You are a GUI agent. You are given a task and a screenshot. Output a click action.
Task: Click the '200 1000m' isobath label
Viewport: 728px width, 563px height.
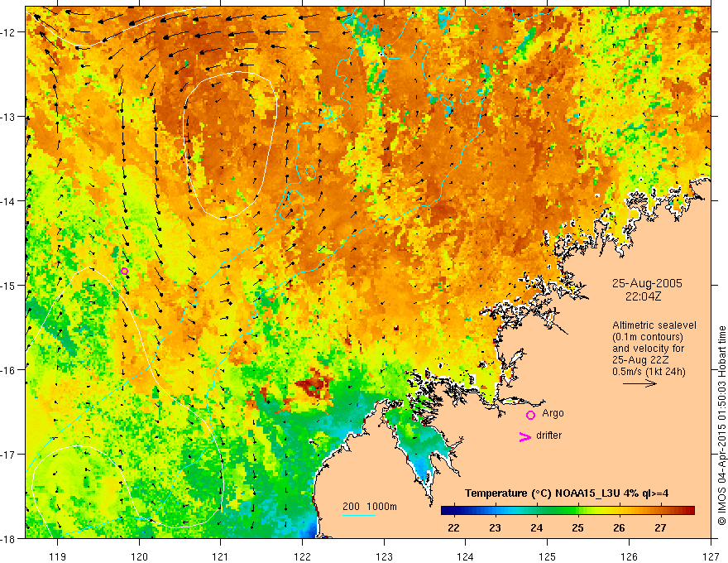370,507
